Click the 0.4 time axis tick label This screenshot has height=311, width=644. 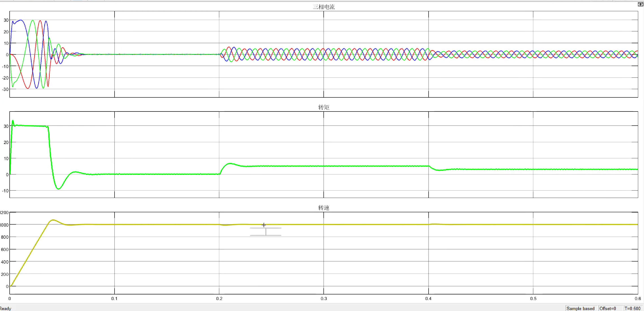coord(428,298)
